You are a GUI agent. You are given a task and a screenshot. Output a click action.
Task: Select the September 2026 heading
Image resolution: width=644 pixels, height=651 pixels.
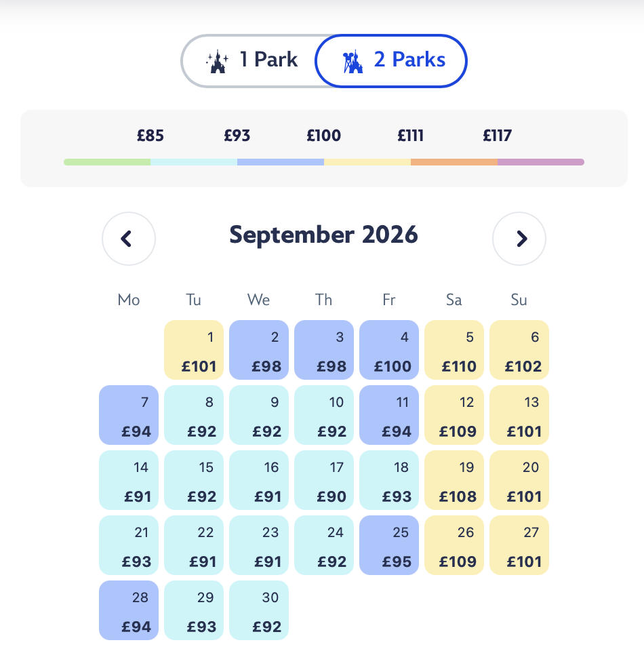coord(323,235)
